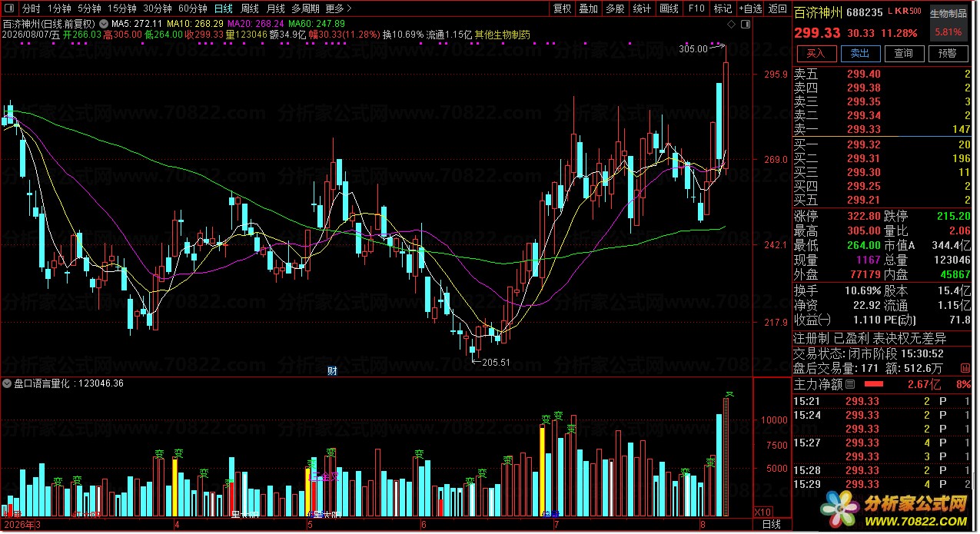Click the F10 company info button

click(x=696, y=8)
